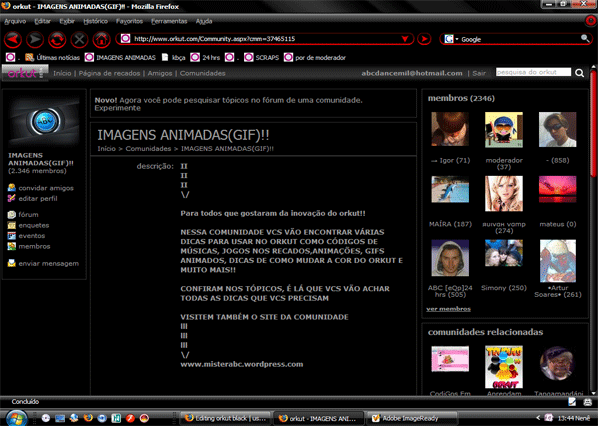Open the IMAGENS ANIMADAS bookmark

121,58
